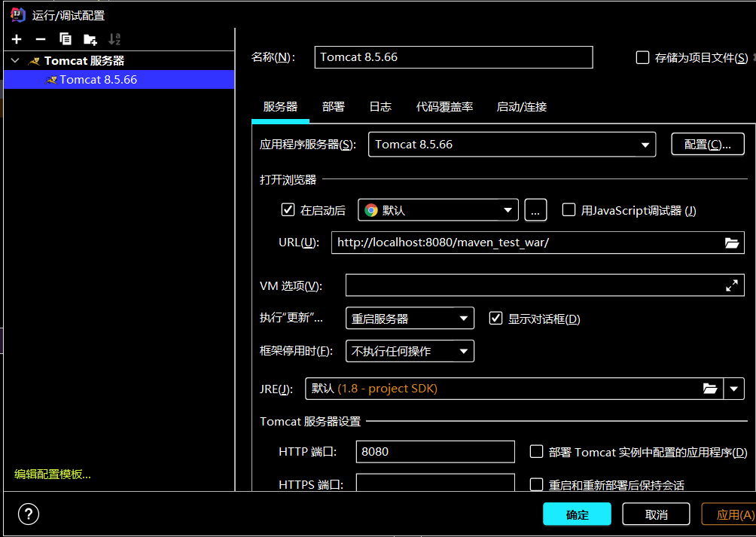Copy the configuration with the duplicate icon
The height and width of the screenshot is (537, 756).
tap(65, 39)
